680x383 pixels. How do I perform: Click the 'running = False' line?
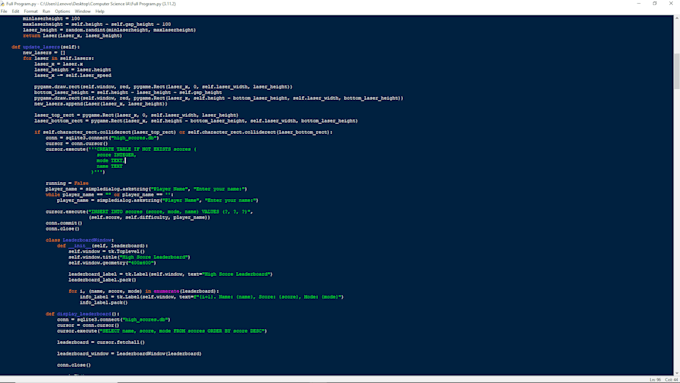point(67,183)
